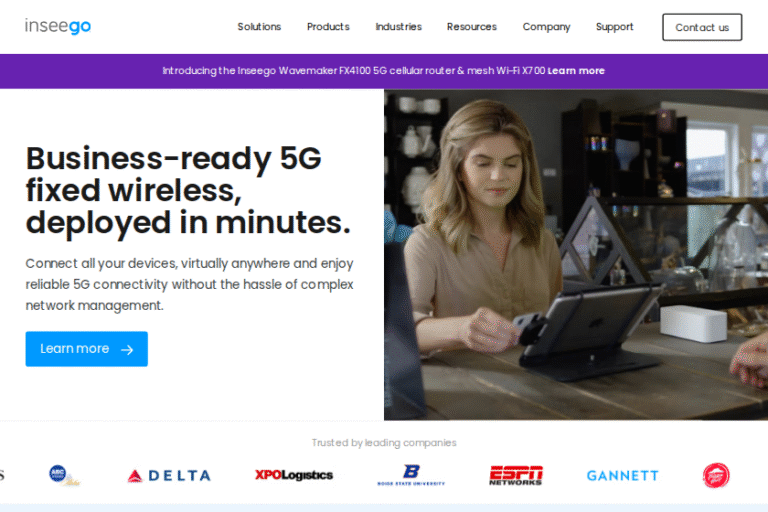Expand the Resources navigation item
The width and height of the screenshot is (768, 512).
472,27
